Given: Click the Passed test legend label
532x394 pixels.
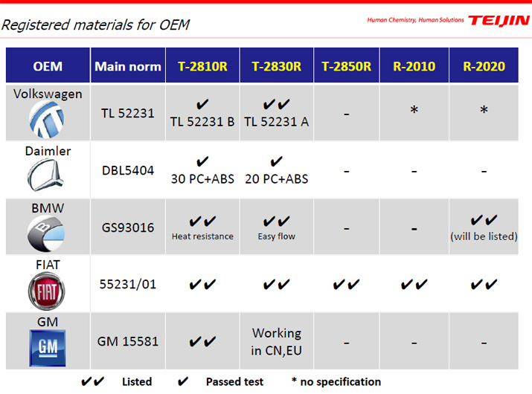Looking at the screenshot, I should (235, 382).
